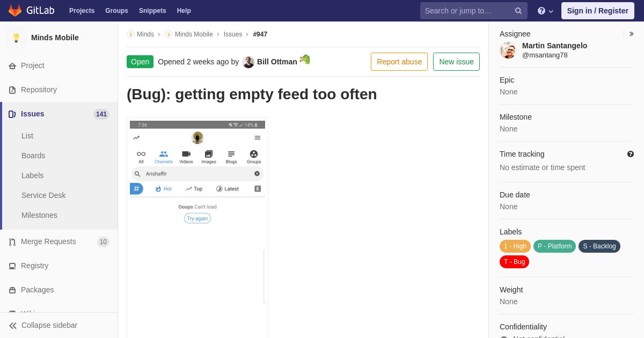The image size is (644, 338).
Task: Click the Registry disk icon
Action: tap(12, 266)
